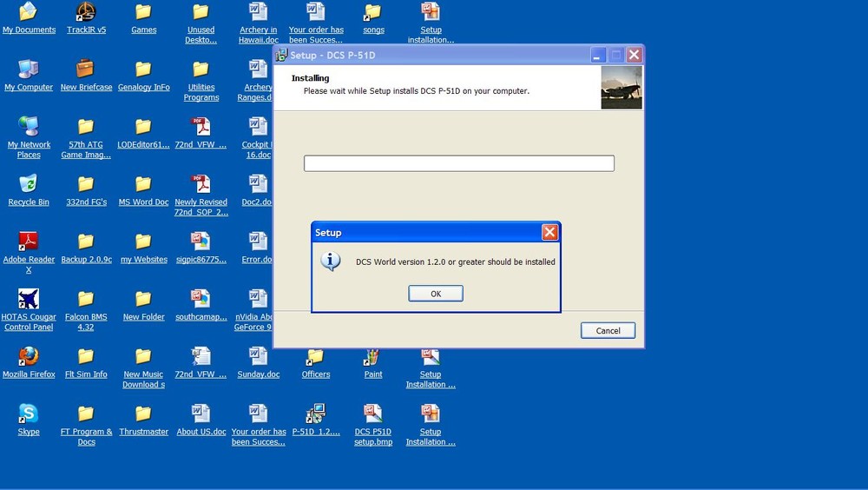
Task: Click OK in the Setup message box
Action: point(436,294)
